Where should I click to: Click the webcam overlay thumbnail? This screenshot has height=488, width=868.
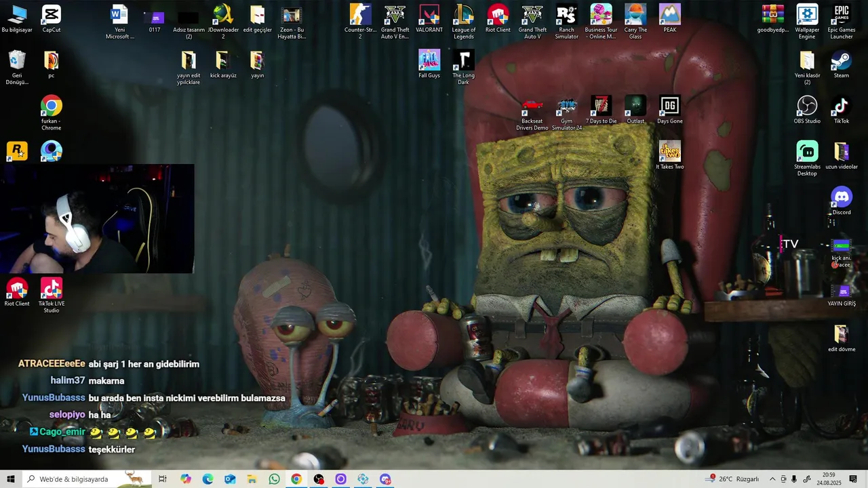click(97, 218)
